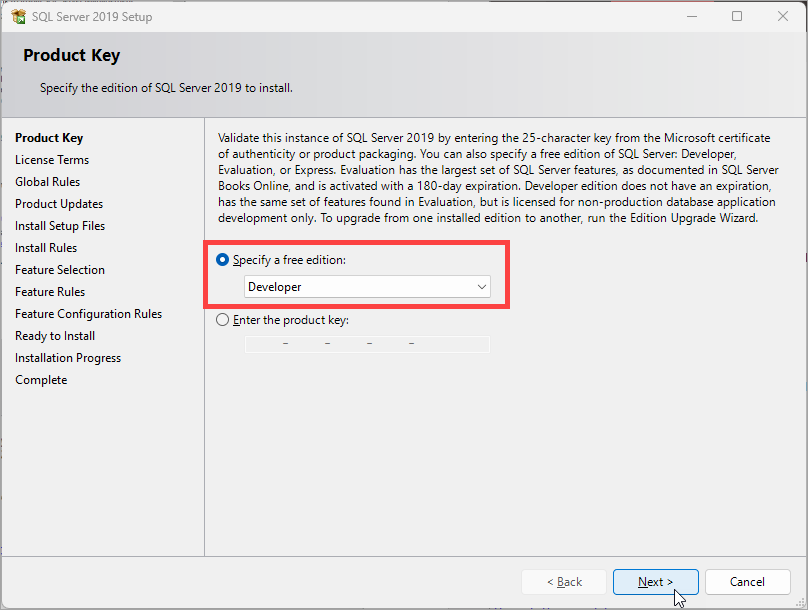
Task: Select Product Updates step
Action: [59, 204]
